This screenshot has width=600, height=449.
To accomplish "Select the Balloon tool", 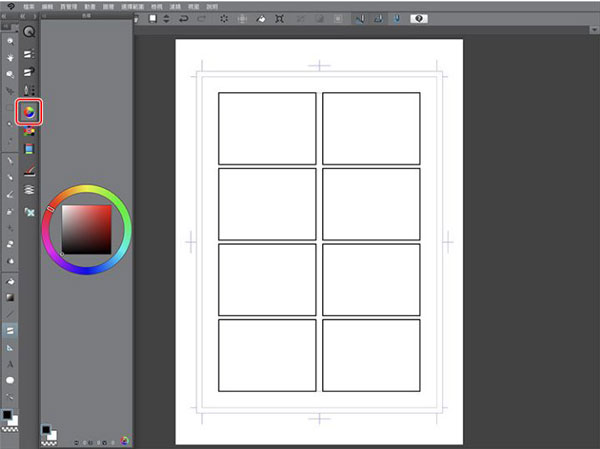I will pos(10,381).
